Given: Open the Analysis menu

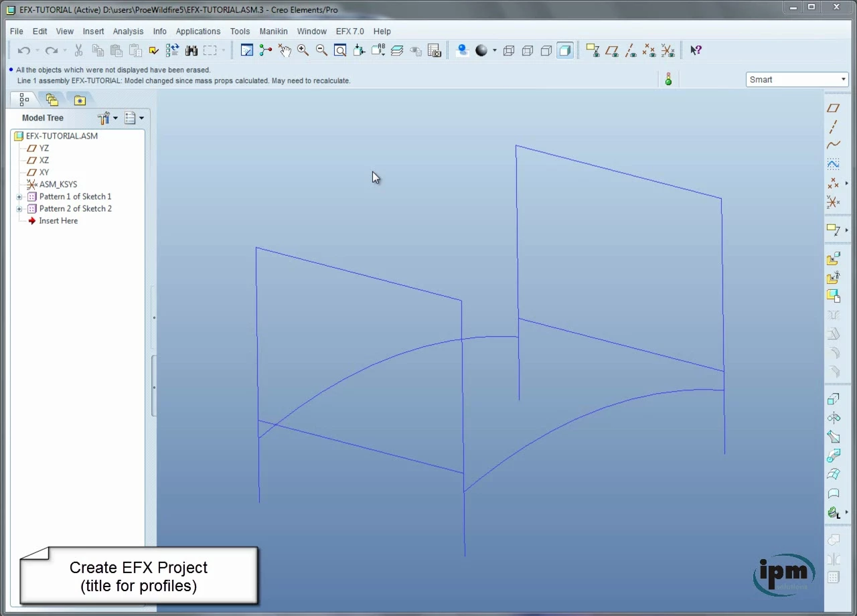Looking at the screenshot, I should click(128, 31).
